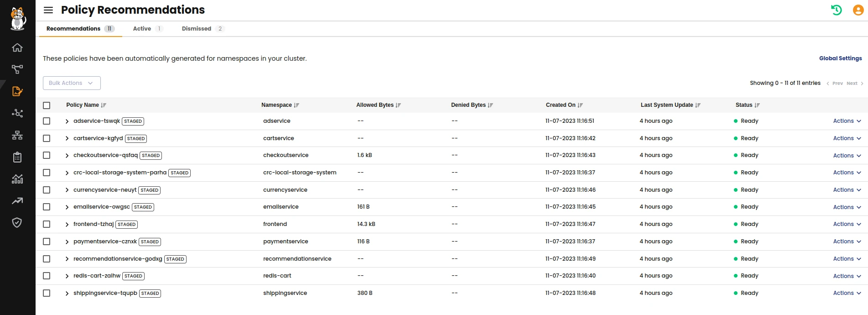Switch to the Recommendations tab
The width and height of the screenshot is (868, 315).
click(x=80, y=29)
